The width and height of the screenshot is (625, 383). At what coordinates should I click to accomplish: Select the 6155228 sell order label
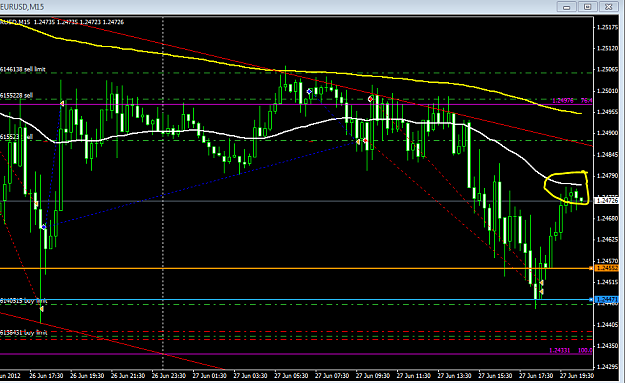[x=16, y=96]
